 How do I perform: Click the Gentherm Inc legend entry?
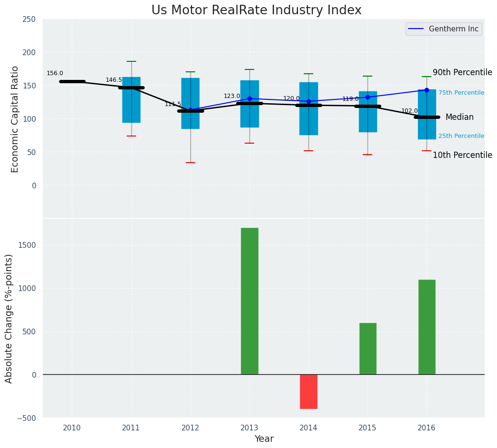(444, 29)
